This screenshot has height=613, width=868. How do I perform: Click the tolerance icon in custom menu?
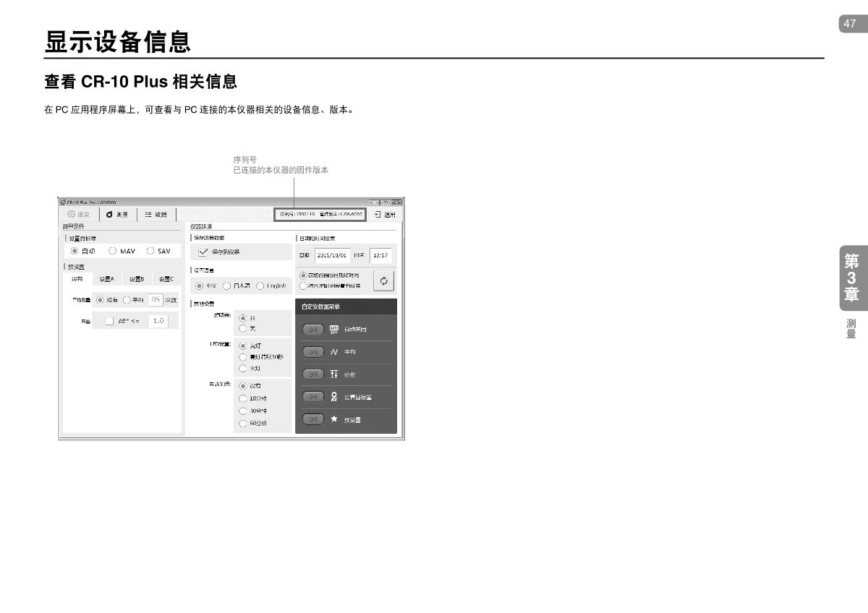[334, 374]
